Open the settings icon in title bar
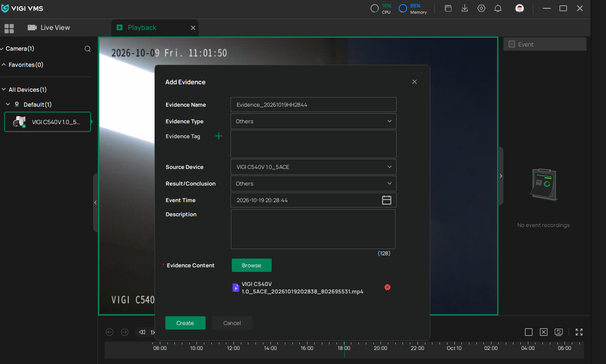606x364 pixels. (481, 8)
